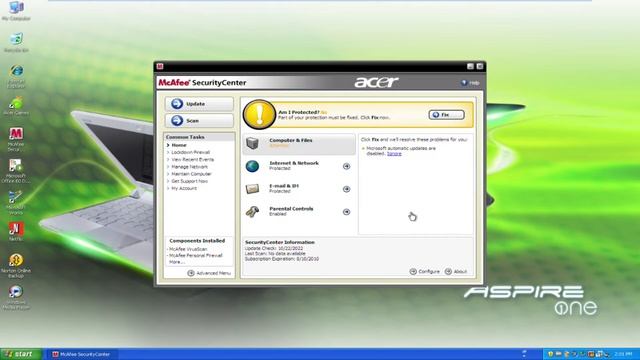640x360 pixels.
Task: Click the system tray clock
Action: [x=623, y=354]
